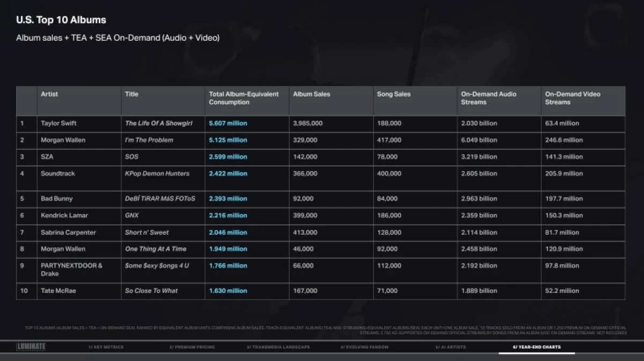Click the On-Demand Audio Streams header
The width and height of the screenshot is (644, 361).
488,98
